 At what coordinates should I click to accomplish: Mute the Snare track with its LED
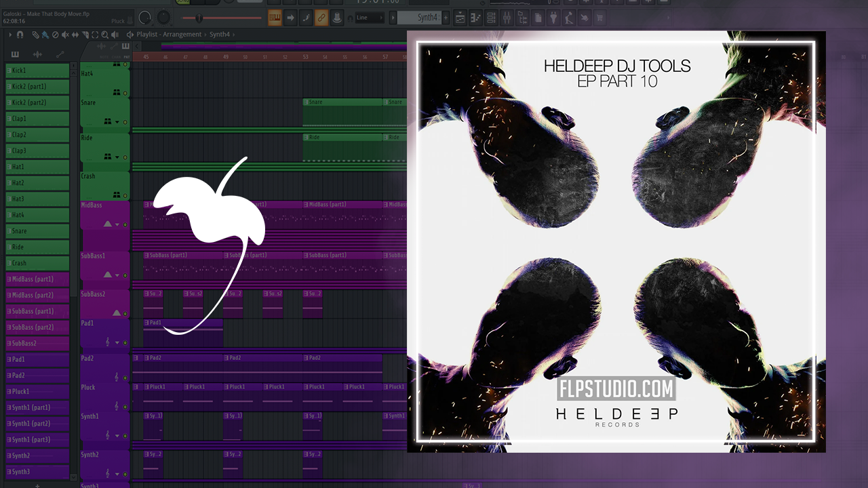tap(125, 122)
